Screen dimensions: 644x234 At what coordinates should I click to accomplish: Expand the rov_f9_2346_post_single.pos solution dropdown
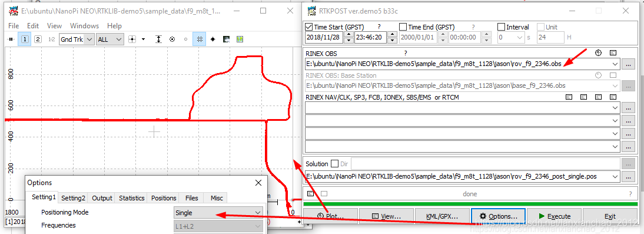(615, 176)
